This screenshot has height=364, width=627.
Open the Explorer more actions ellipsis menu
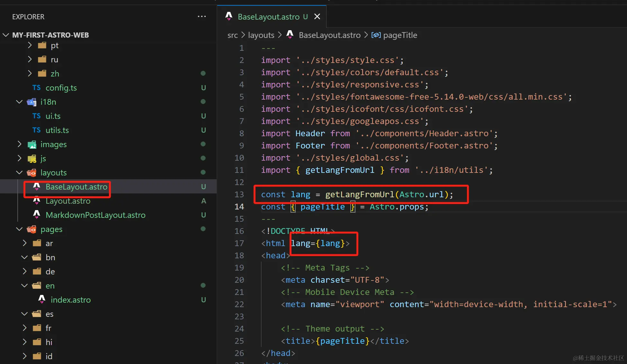point(202,16)
